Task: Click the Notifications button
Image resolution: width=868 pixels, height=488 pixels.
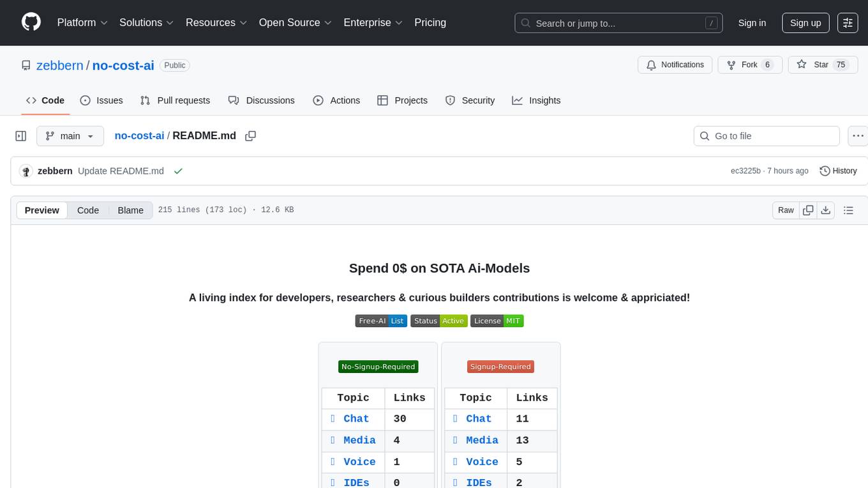Action: pyautogui.click(x=675, y=65)
